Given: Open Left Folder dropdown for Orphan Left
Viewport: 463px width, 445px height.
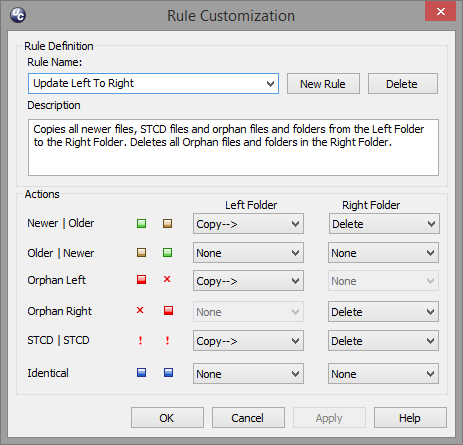Looking at the screenshot, I should click(248, 281).
